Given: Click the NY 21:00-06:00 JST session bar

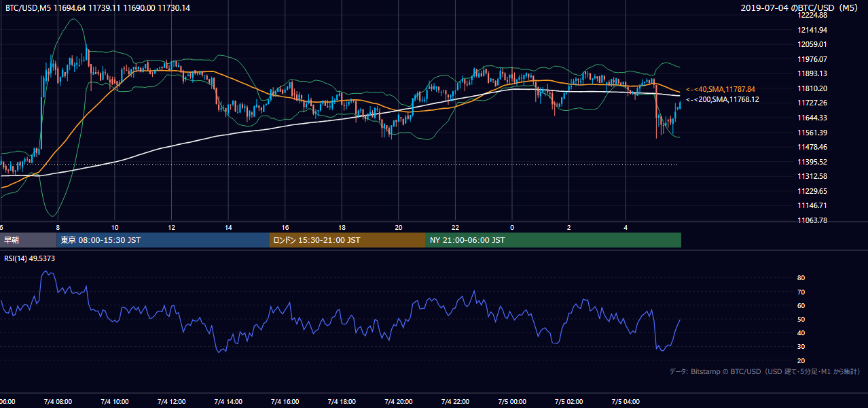Looking at the screenshot, I should [554, 240].
